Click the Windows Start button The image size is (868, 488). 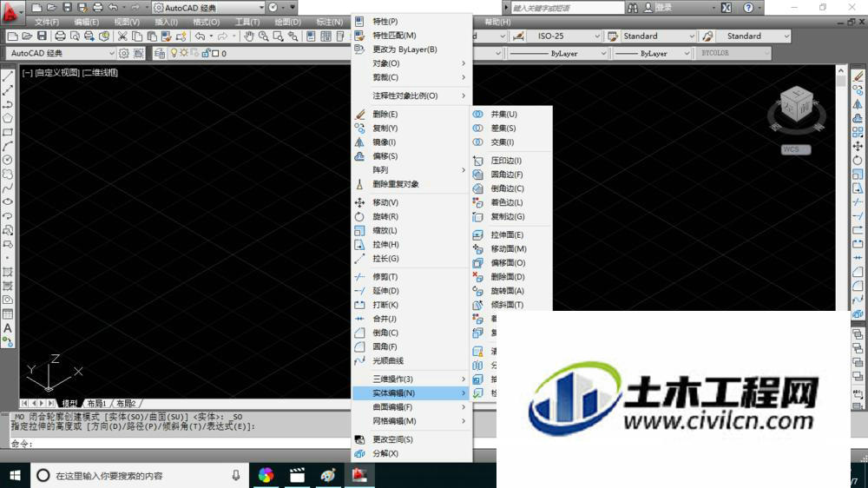(x=15, y=475)
